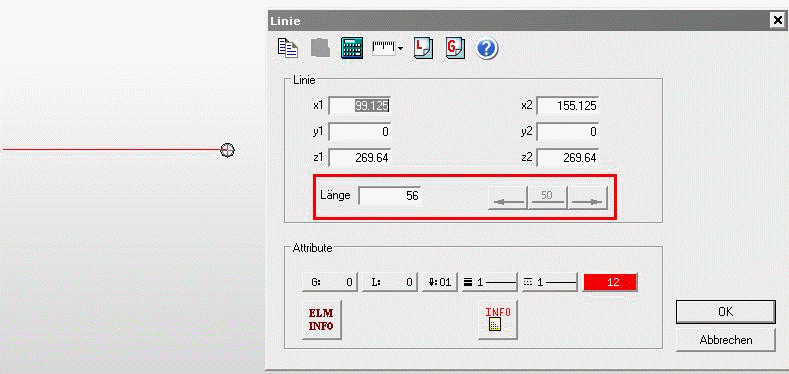Expand the ruler units dropdown arrow
Viewport: 789px width, 374px height.
click(400, 49)
